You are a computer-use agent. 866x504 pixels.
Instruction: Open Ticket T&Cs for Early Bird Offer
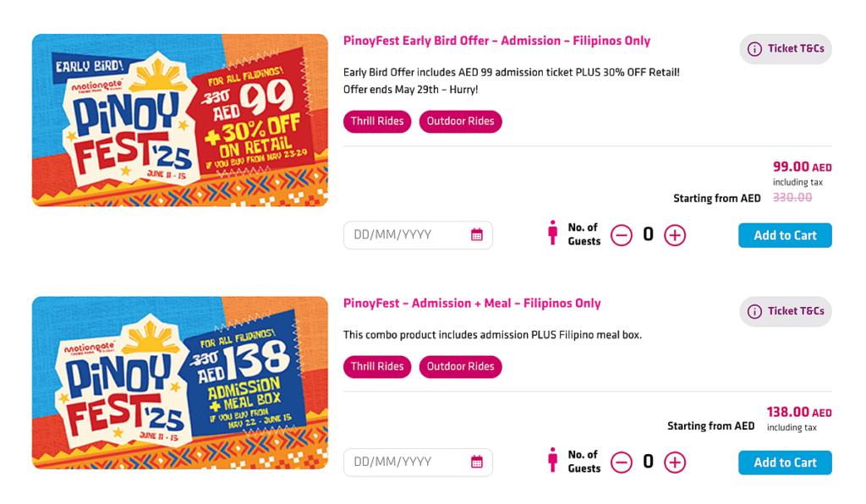click(786, 49)
